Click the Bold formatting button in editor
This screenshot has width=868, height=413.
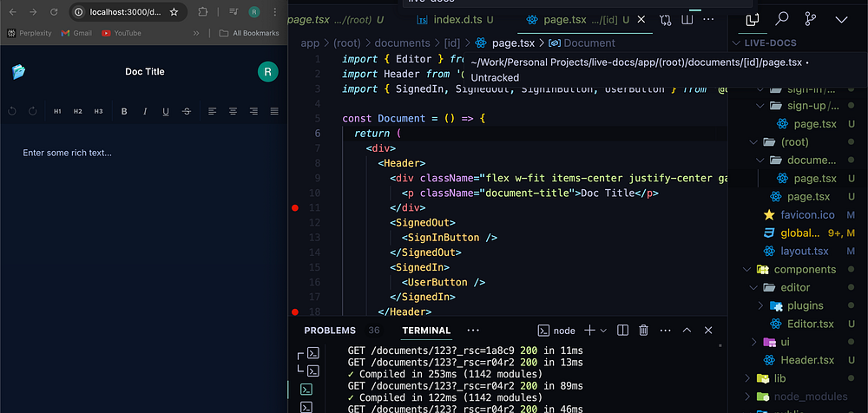pyautogui.click(x=124, y=111)
